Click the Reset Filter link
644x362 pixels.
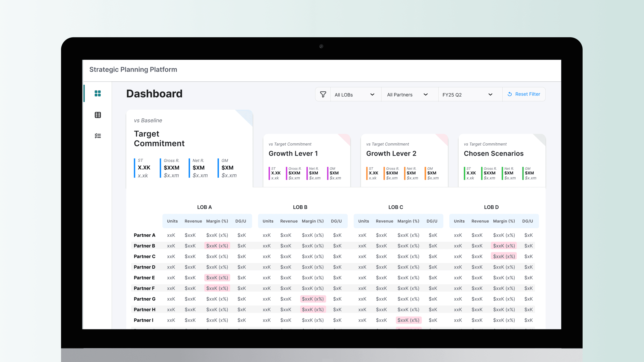pyautogui.click(x=527, y=94)
